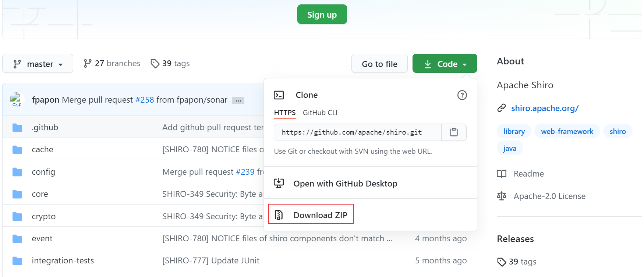Open the event row SHIRO-780 commit message
Viewport: 644px width, 277px height.
(x=277, y=238)
